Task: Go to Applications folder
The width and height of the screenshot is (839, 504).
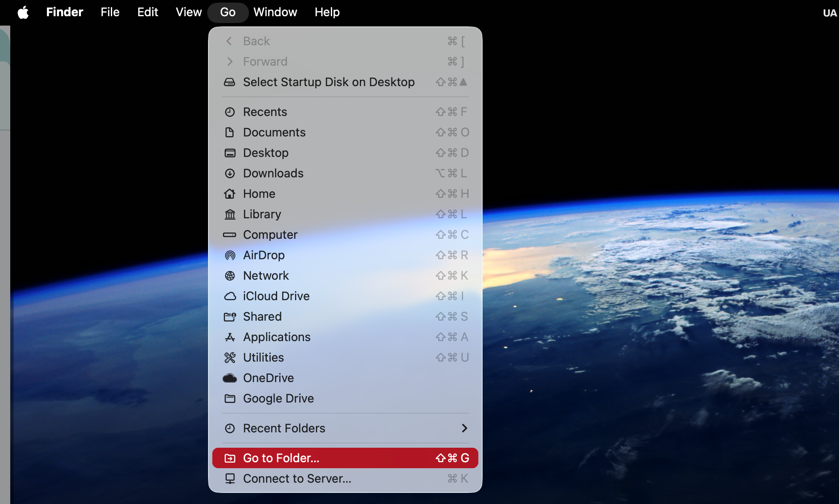Action: [x=345, y=337]
